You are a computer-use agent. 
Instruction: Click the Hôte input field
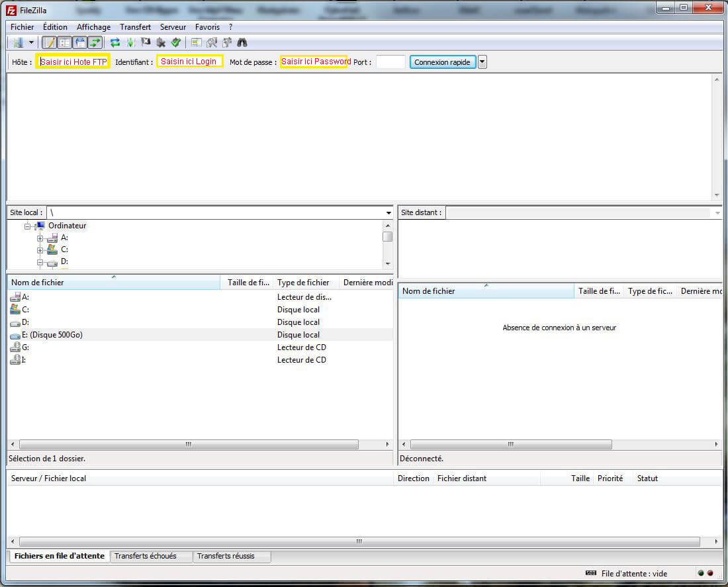click(x=73, y=62)
